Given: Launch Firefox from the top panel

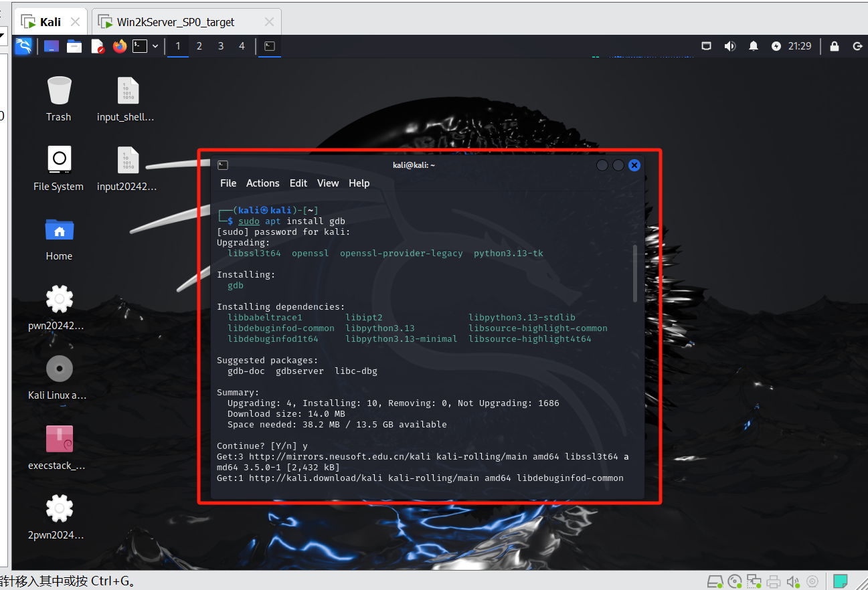Looking at the screenshot, I should 120,46.
